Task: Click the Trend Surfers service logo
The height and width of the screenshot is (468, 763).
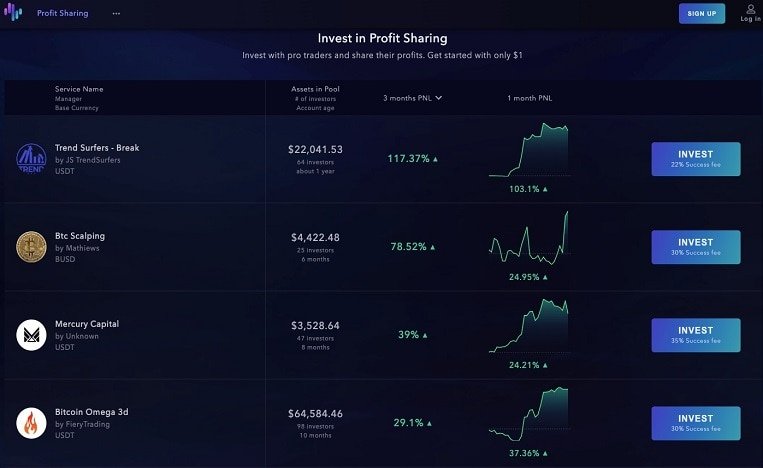Action: [x=31, y=159]
